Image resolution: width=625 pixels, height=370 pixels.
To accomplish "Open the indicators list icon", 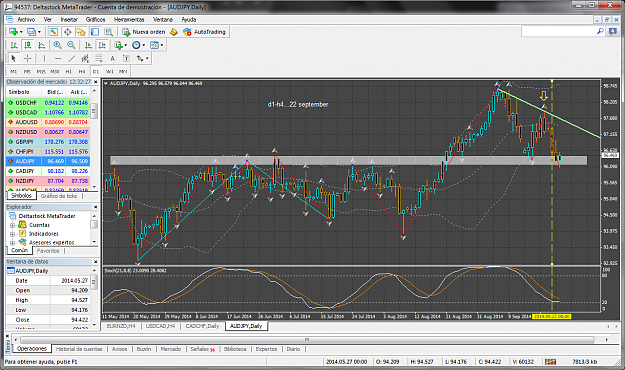I will [118, 45].
